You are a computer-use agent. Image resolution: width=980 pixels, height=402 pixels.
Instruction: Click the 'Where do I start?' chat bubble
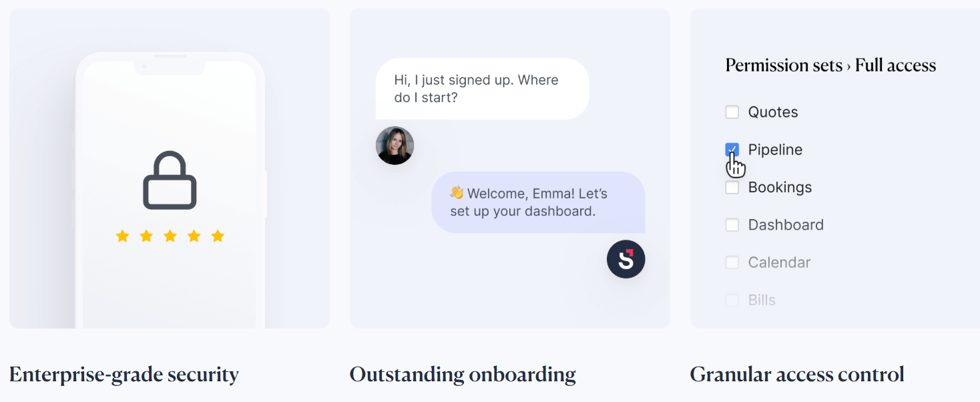click(x=482, y=89)
